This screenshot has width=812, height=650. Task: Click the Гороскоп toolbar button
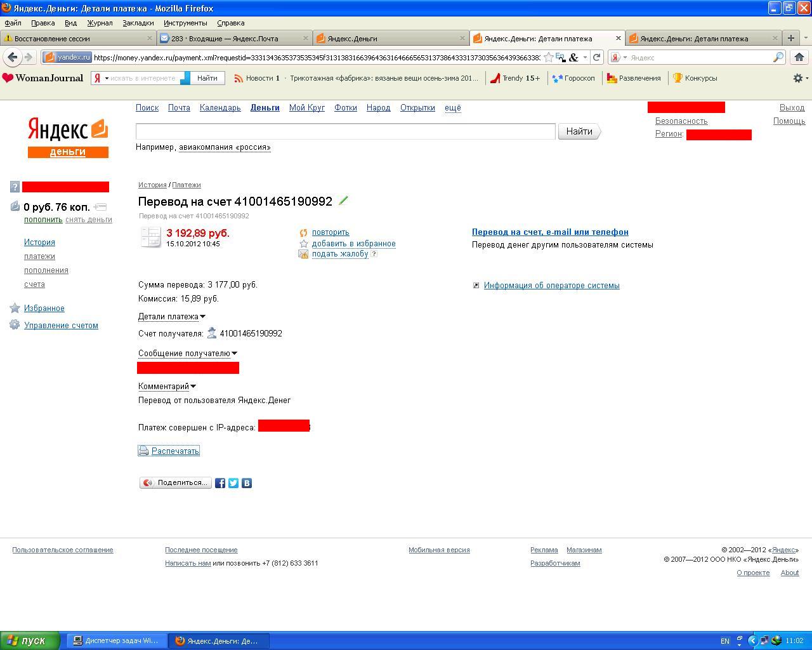(573, 78)
